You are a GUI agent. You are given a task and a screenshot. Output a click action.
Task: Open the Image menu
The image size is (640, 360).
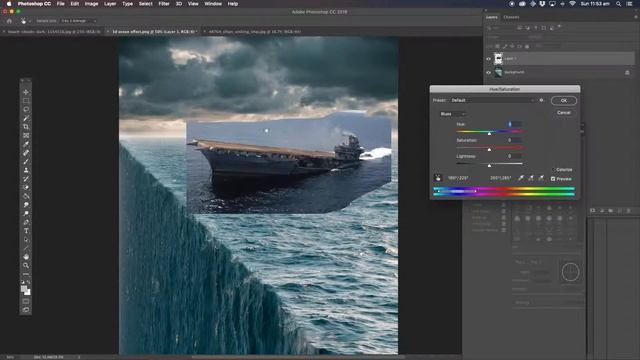[x=91, y=4]
